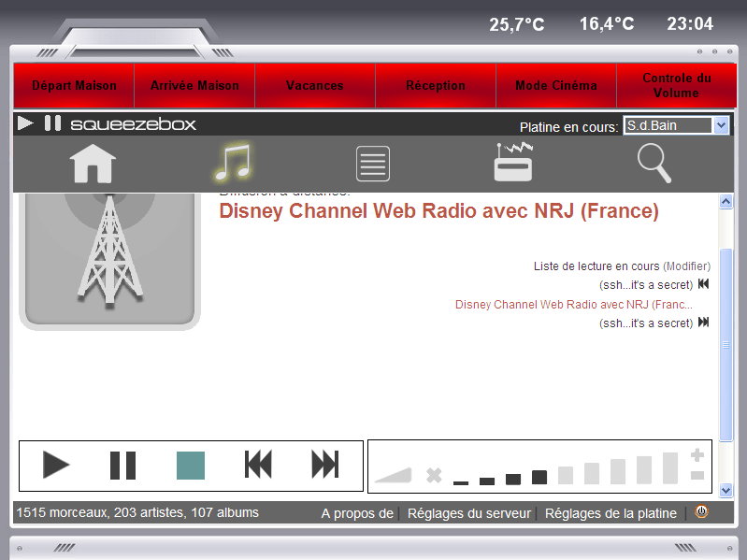The image size is (747, 560).
Task: Click the power icon in footer
Action: point(702,512)
